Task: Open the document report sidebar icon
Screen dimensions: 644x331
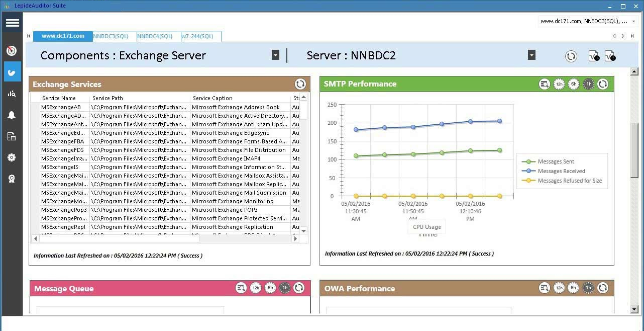Action: [12, 136]
